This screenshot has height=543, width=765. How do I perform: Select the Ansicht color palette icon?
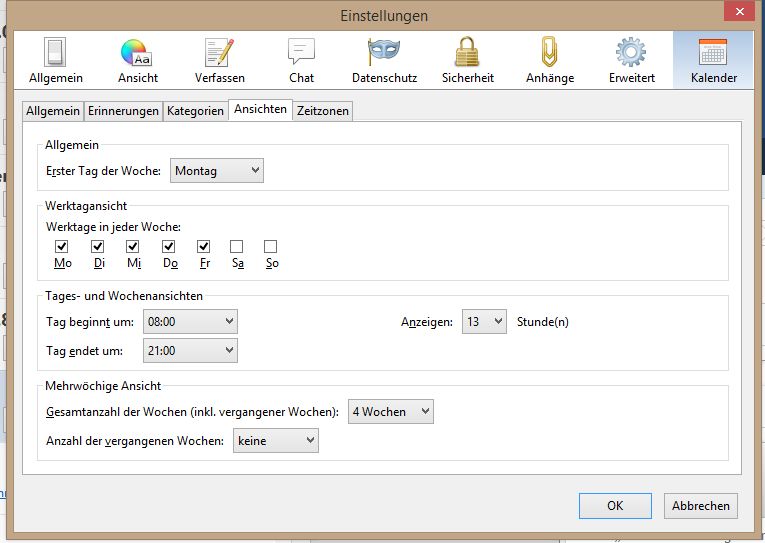coord(137,53)
